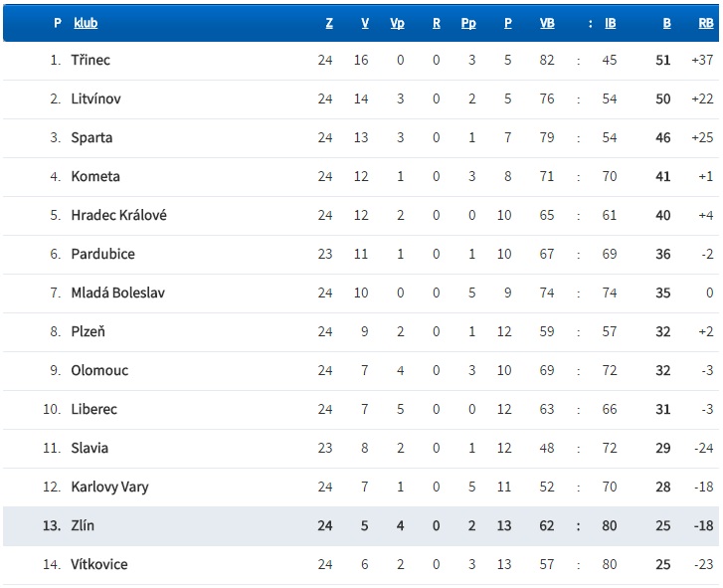Sort by Pp overtime losses header
723x588 pixels.
(x=468, y=23)
